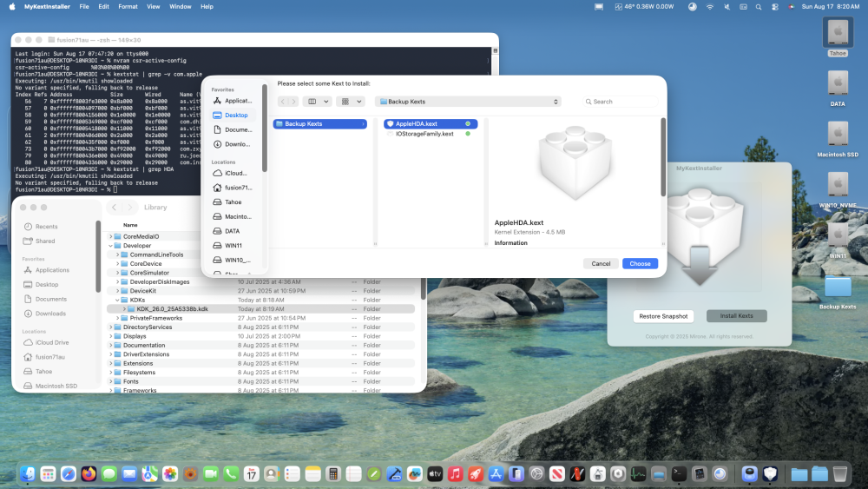The image size is (868, 489).
Task: Select Backup Kexts folder in first column
Action: pyautogui.click(x=319, y=123)
